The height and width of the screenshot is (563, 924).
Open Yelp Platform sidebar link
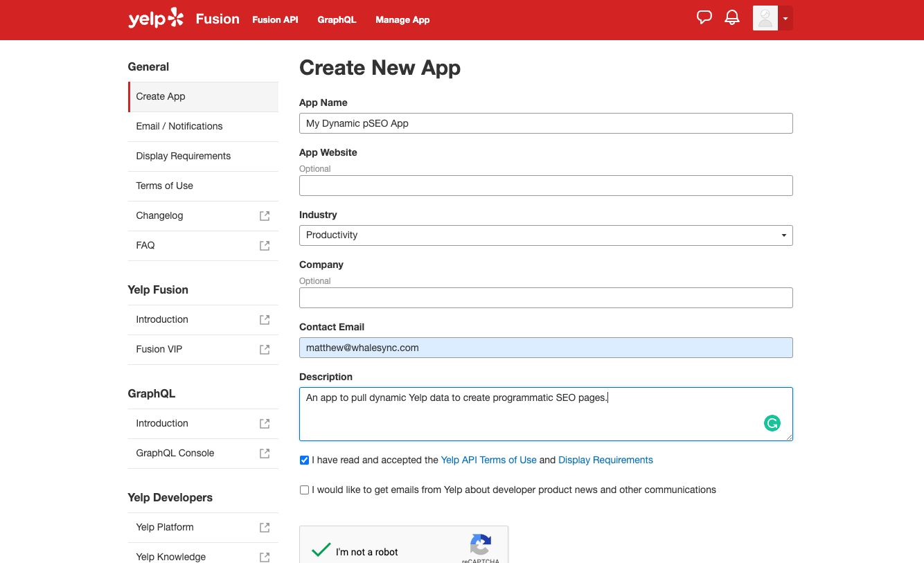(204, 527)
